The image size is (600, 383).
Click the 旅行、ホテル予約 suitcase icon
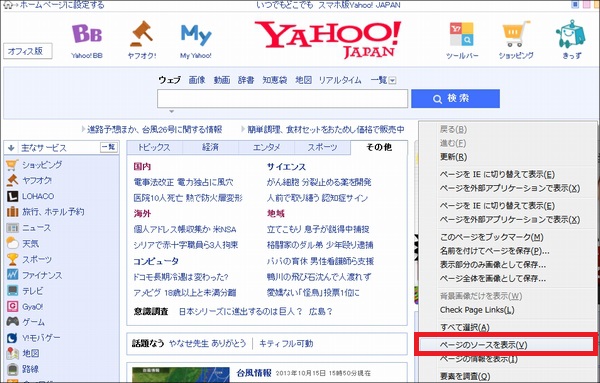[x=12, y=212]
